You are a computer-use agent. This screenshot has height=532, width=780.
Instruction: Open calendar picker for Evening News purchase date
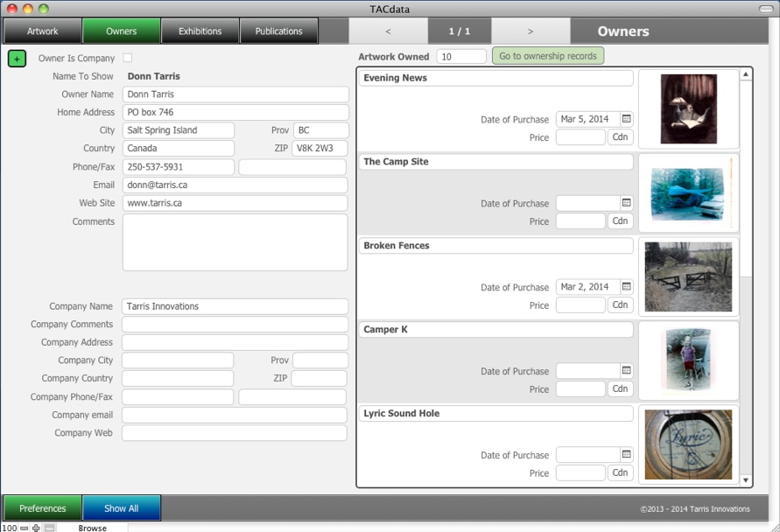coord(627,119)
